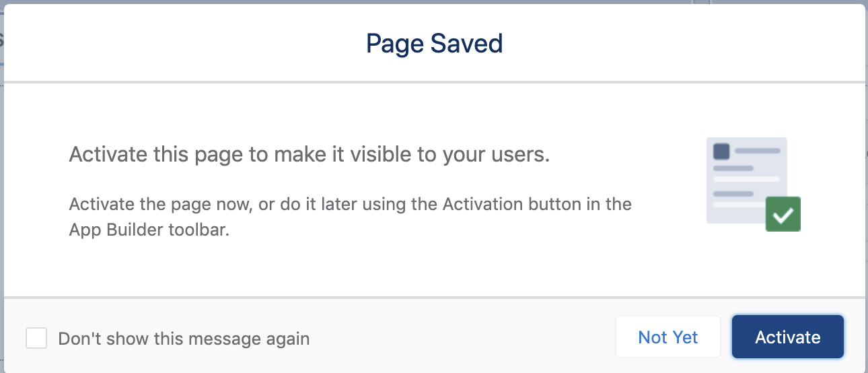868x373 pixels.
Task: Click the Activate button
Action: (787, 337)
